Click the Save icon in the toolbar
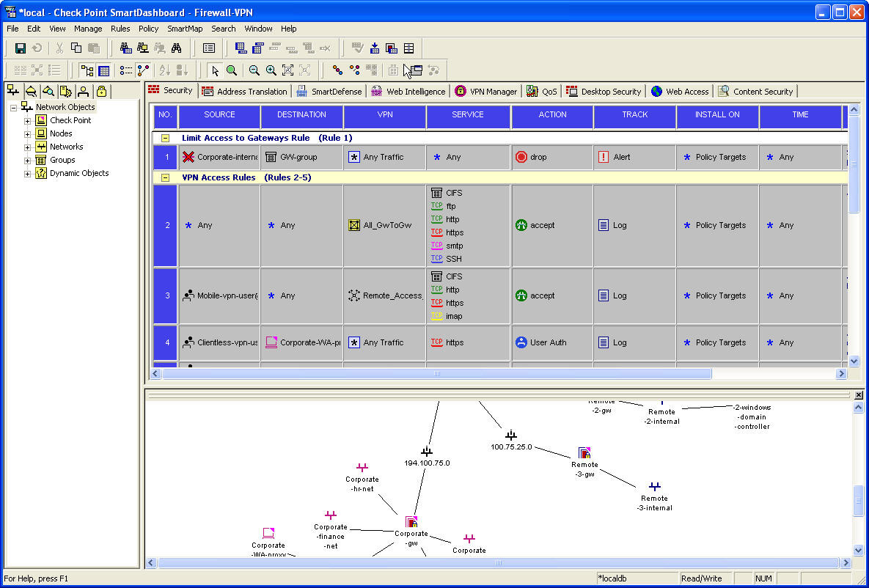This screenshot has width=869, height=588. pos(21,48)
